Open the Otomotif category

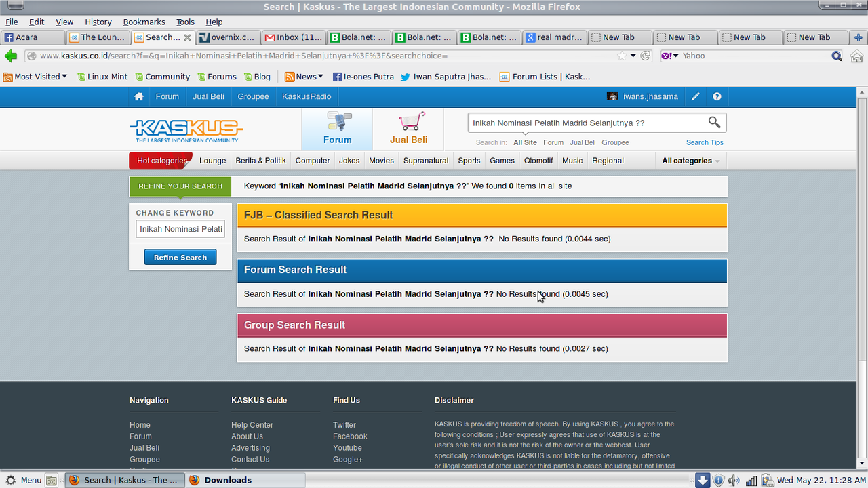click(x=538, y=161)
